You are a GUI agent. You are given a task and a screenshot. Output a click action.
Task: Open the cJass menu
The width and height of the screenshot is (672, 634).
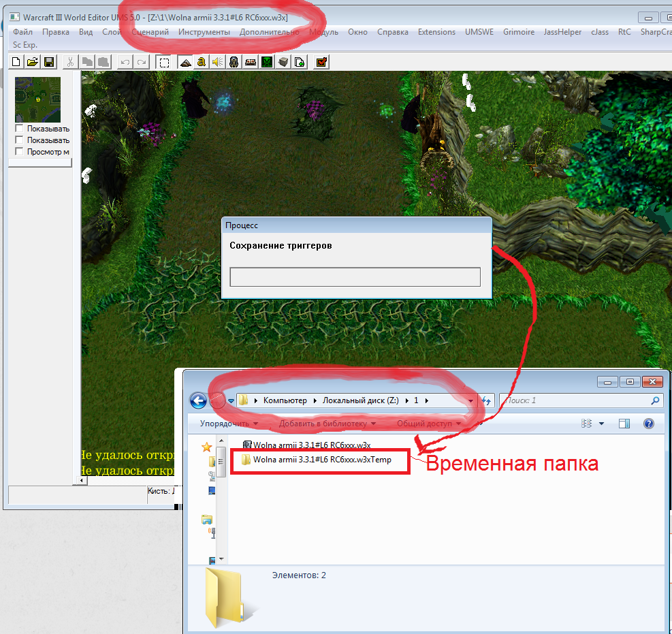600,32
